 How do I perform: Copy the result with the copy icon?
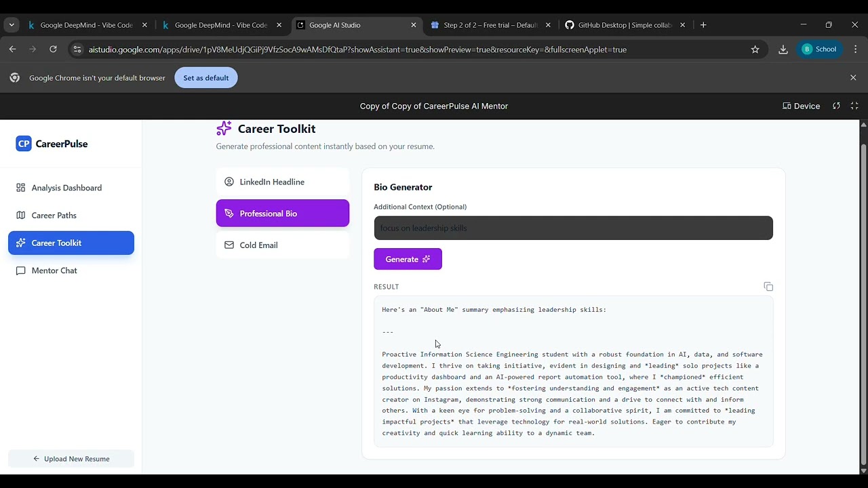768,287
